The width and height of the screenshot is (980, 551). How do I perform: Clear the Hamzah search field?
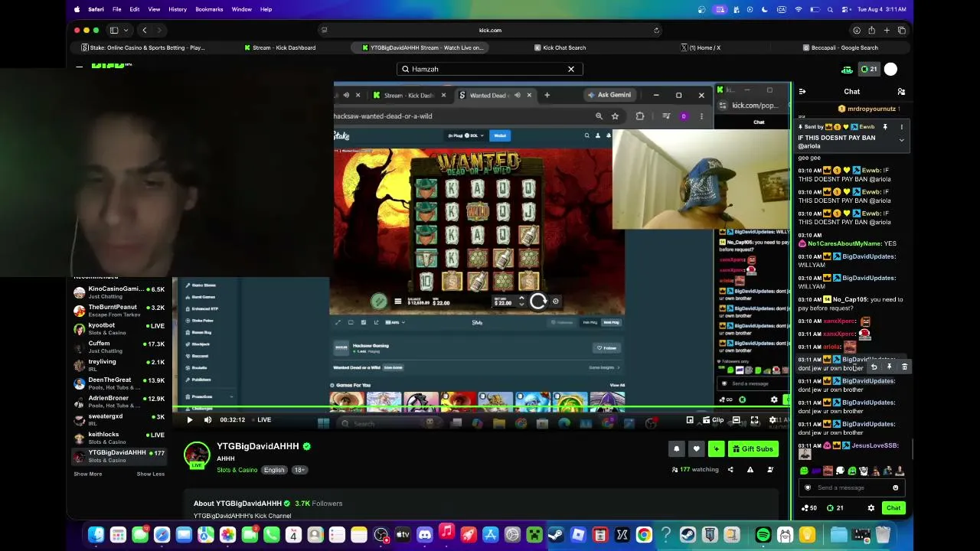coord(571,69)
